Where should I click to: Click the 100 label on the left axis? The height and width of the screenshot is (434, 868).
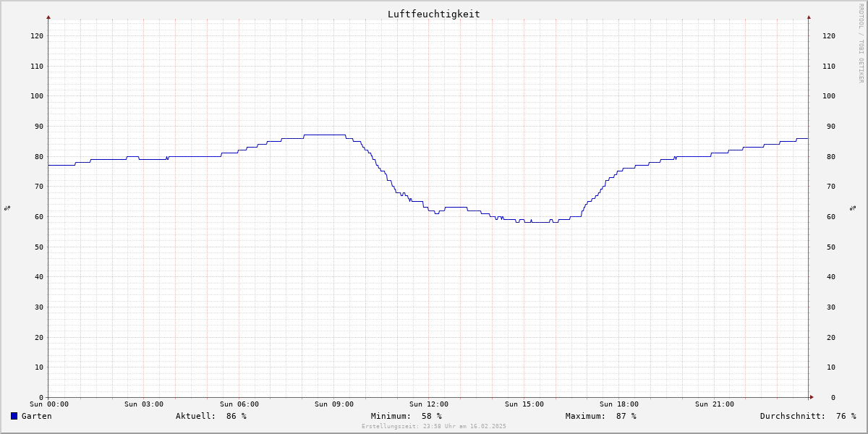37,95
